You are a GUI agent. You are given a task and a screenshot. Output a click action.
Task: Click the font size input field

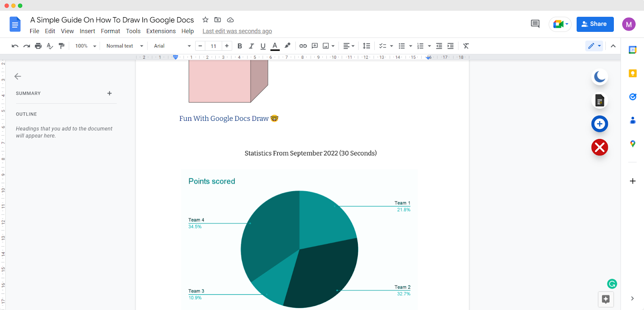pyautogui.click(x=213, y=46)
